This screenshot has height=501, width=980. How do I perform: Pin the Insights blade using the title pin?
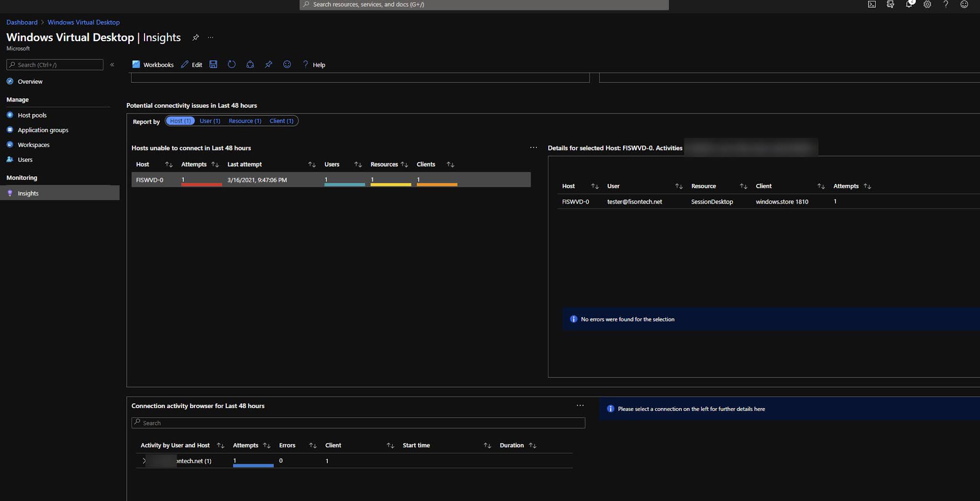195,37
